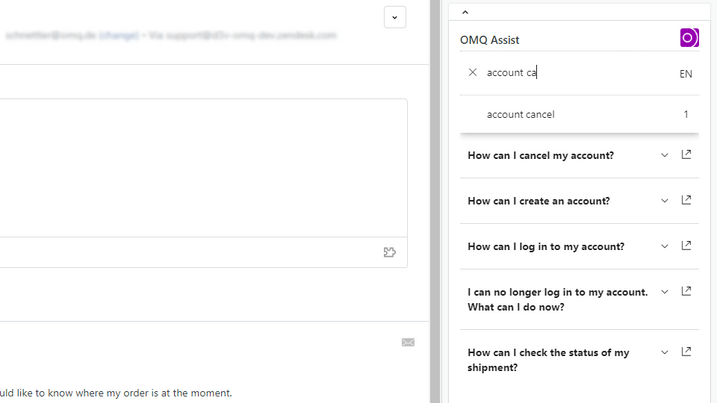The image size is (717, 403).
Task: Clear the OMQ Assist search with X
Action: [x=473, y=72]
